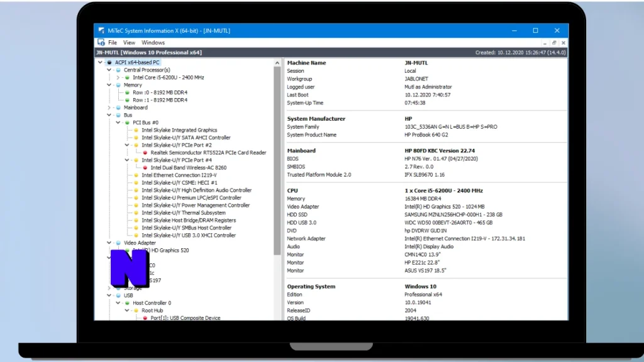Select Intel Skylake Integrated Graphics tree item

179,130
